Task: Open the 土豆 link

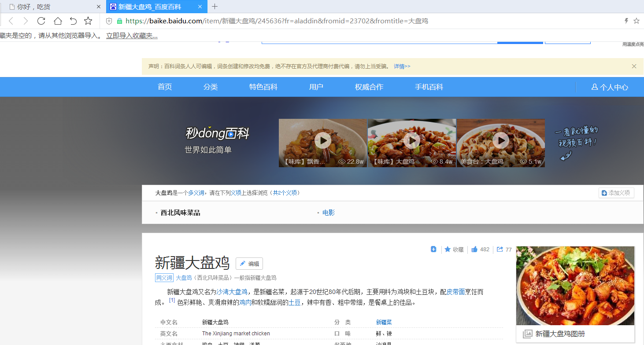Action: tap(294, 302)
